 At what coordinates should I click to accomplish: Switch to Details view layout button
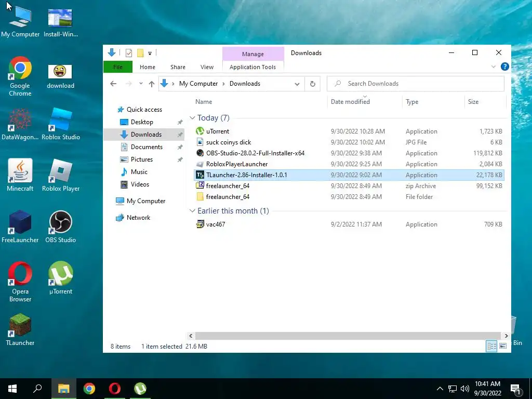click(x=491, y=345)
